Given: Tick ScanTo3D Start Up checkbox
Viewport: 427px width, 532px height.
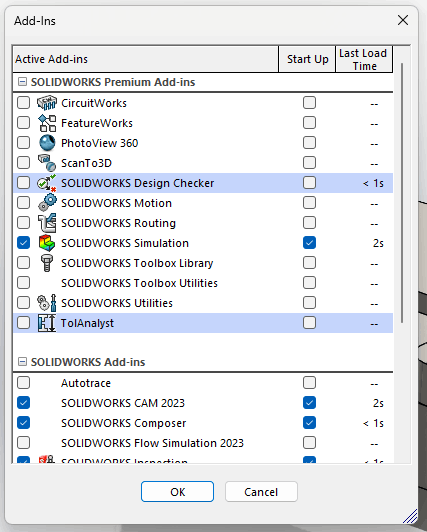Looking at the screenshot, I should pos(309,163).
